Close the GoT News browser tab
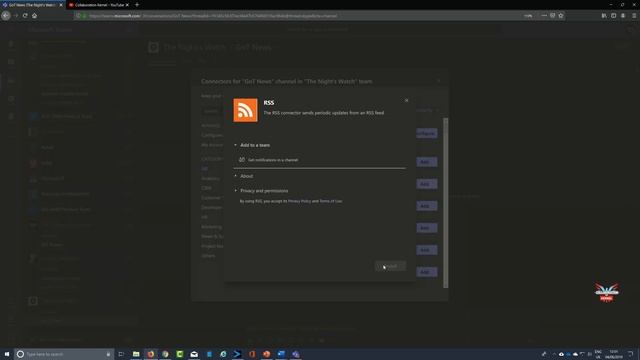Screen dimensions: 640x360 (61, 5)
